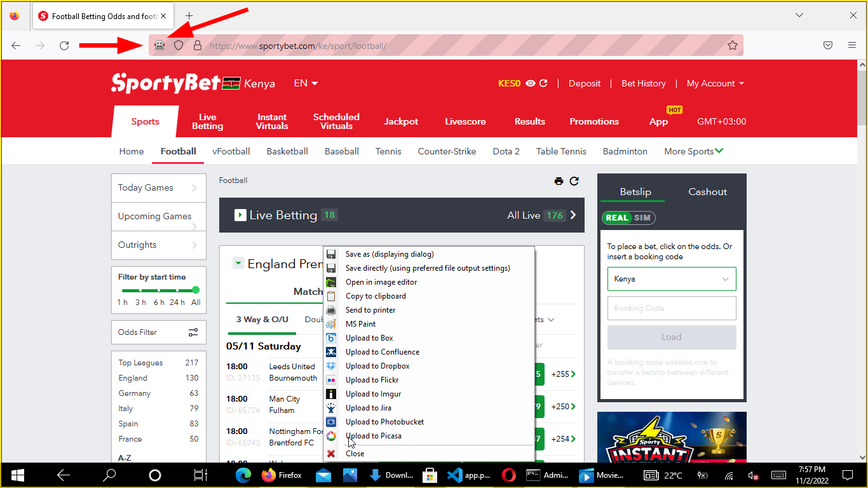Image resolution: width=868 pixels, height=488 pixels.
Task: Toggle the REAL/SIM betslip switch
Action: coord(628,217)
